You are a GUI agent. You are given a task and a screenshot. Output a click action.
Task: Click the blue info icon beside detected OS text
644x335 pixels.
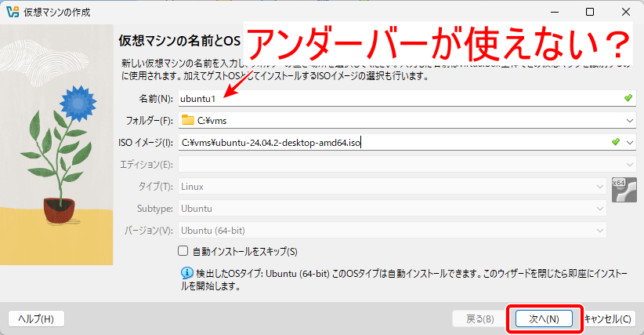pyautogui.click(x=187, y=273)
